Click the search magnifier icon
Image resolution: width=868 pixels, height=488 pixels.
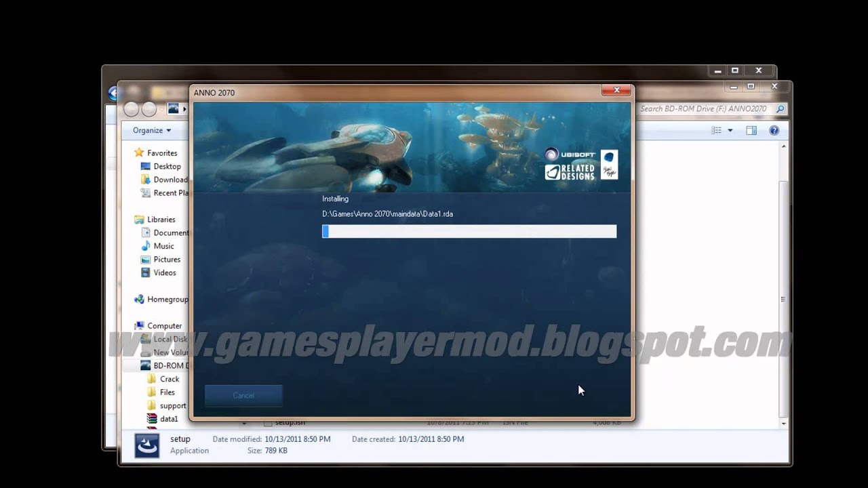coord(780,108)
